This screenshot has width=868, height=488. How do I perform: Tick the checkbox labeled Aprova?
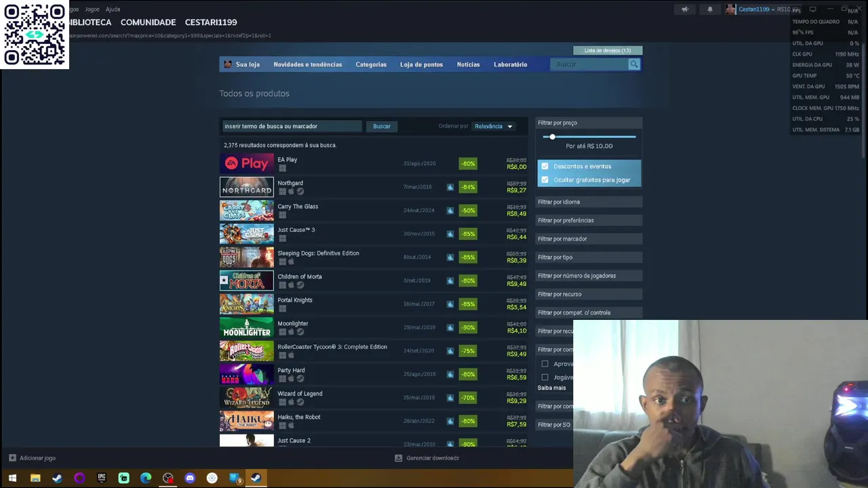[x=545, y=364]
